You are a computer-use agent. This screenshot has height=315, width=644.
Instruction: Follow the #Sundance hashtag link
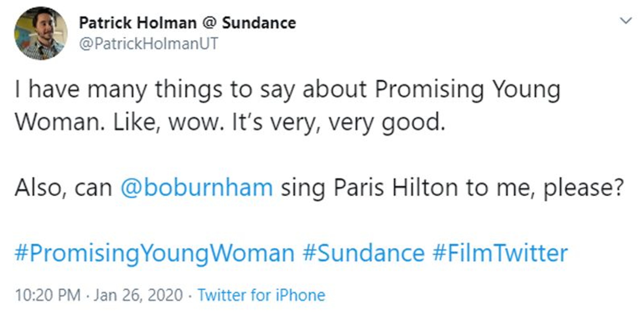coord(363,253)
